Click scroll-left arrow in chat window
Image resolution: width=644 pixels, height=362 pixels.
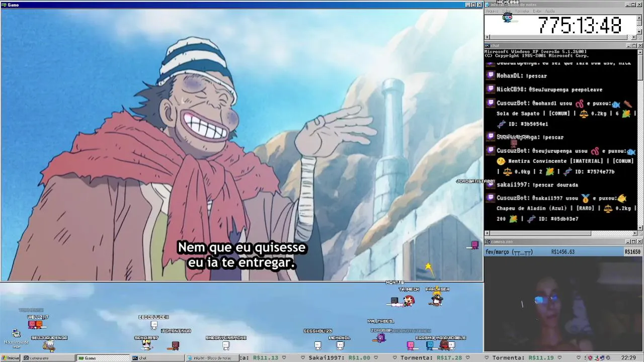click(x=487, y=233)
